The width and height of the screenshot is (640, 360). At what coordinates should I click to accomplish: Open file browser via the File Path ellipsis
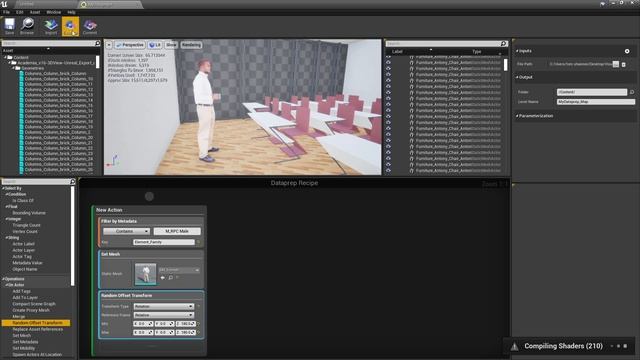point(616,64)
